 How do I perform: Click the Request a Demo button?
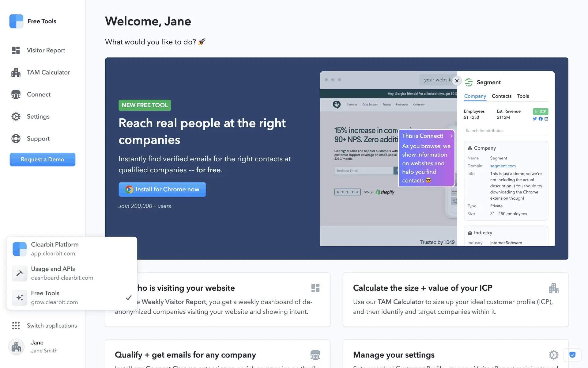[x=43, y=159]
